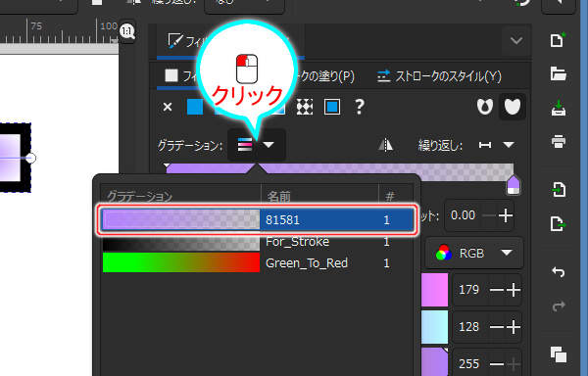
Task: Click the グラデーション column header
Action: pyautogui.click(x=139, y=196)
